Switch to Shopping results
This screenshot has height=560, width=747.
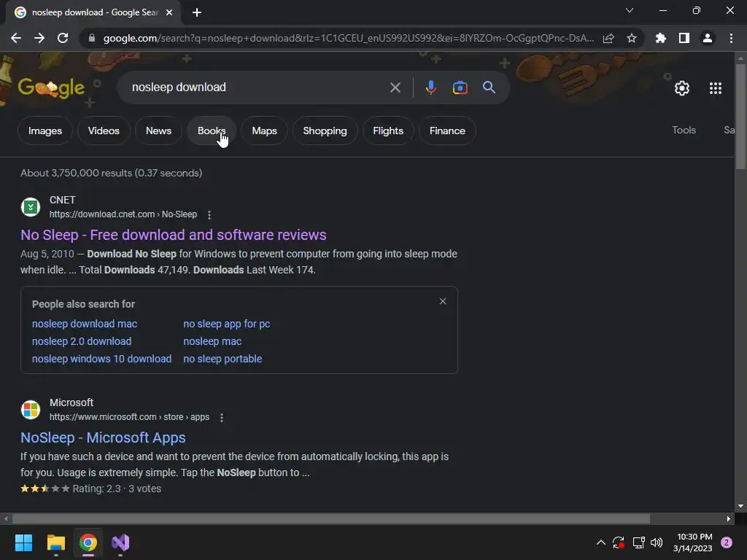point(325,131)
